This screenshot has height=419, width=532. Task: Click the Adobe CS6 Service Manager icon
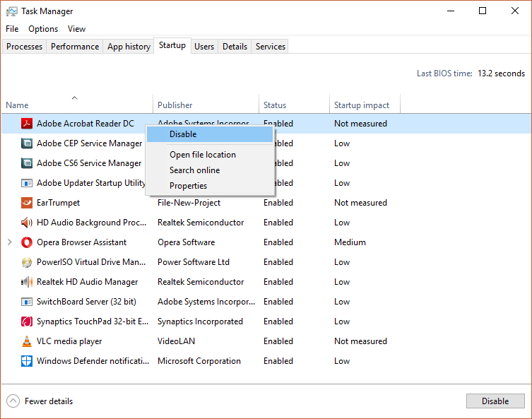(x=27, y=163)
